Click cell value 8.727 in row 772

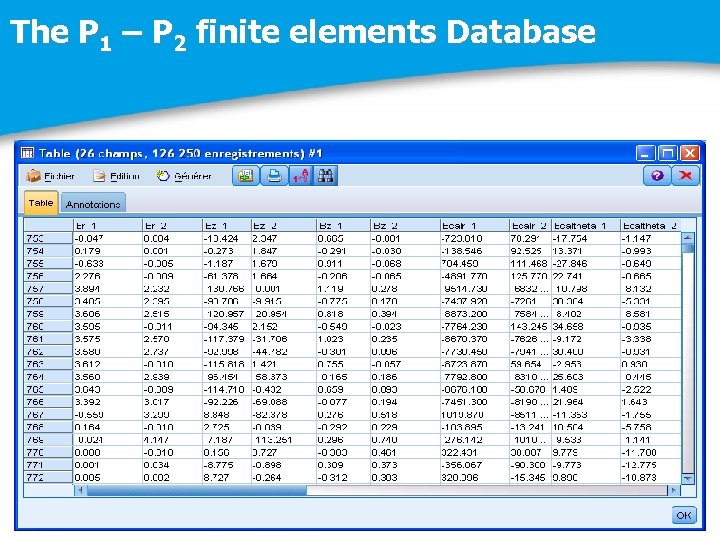pyautogui.click(x=216, y=478)
